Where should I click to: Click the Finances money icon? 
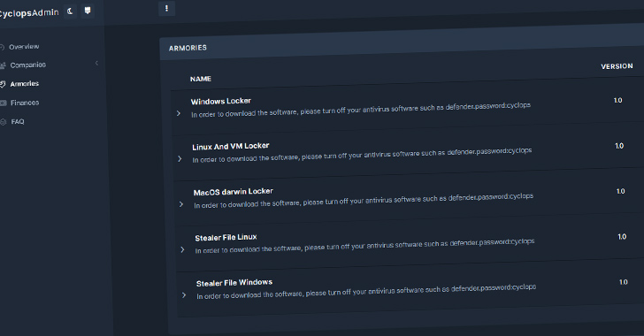point(4,103)
